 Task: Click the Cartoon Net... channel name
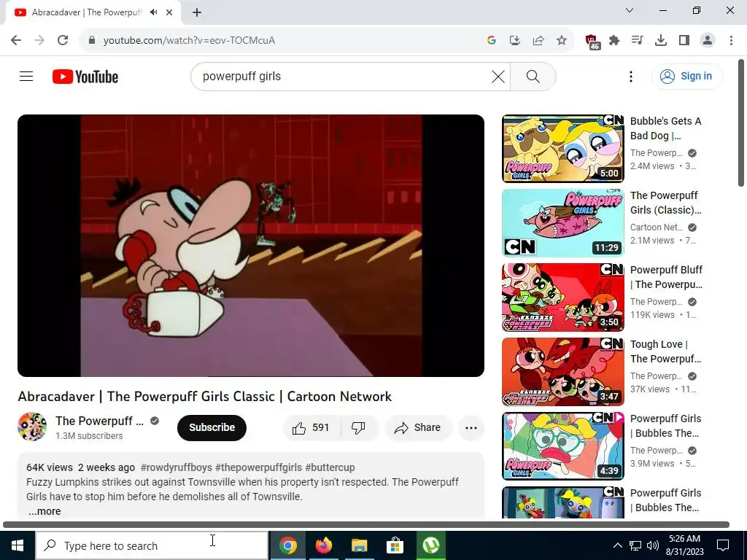(656, 227)
